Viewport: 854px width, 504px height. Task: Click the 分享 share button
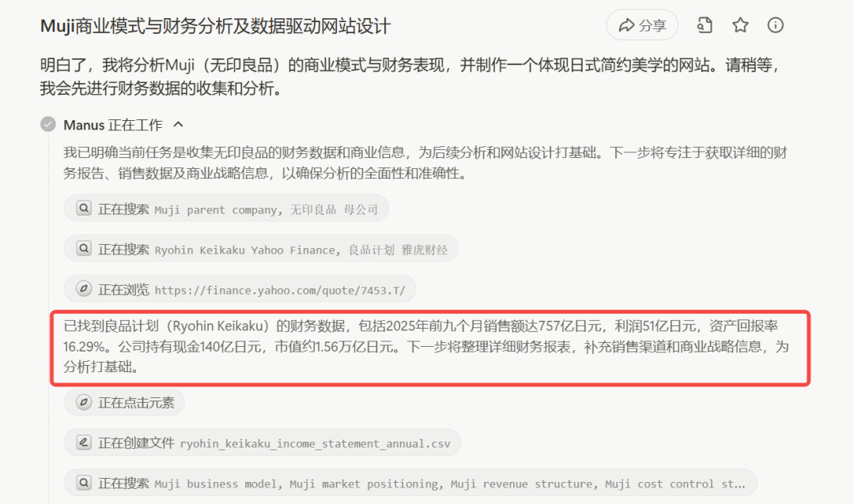point(642,25)
